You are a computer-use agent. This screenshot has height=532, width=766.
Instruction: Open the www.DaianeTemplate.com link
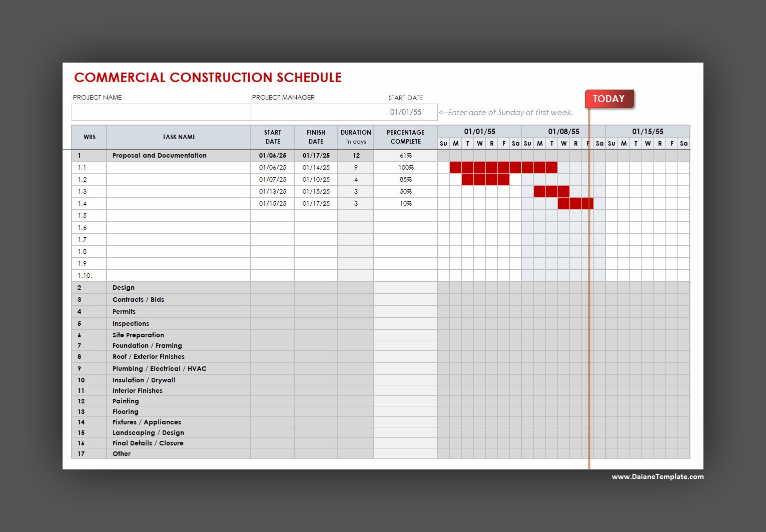point(657,476)
